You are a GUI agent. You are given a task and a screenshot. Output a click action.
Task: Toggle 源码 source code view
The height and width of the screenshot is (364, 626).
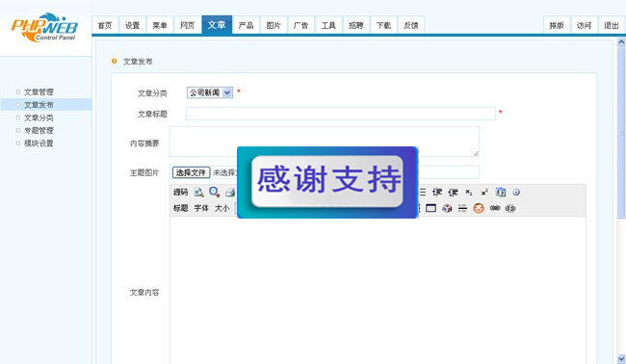click(x=180, y=193)
